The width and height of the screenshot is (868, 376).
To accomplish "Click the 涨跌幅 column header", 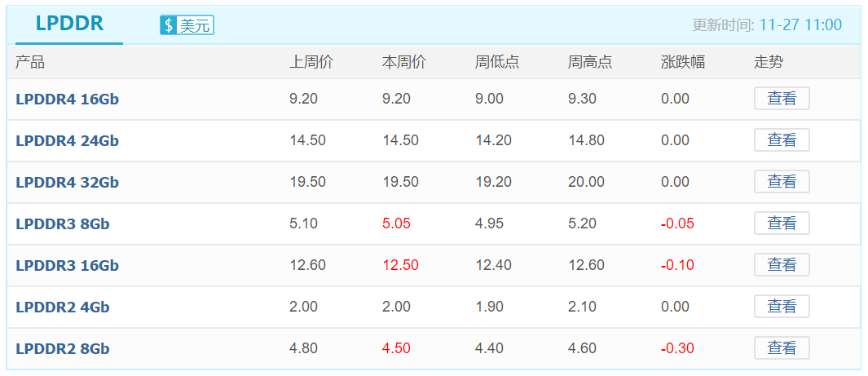I will [682, 62].
